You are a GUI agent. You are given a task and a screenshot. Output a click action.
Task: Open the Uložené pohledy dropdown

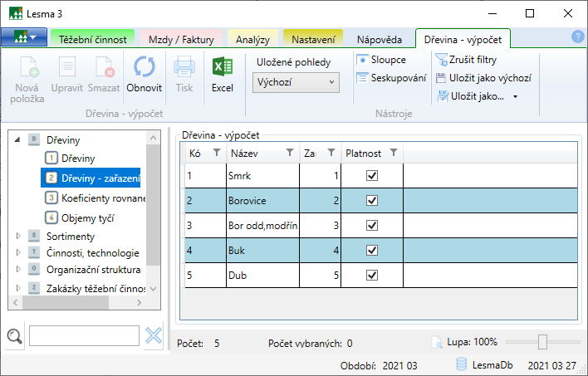click(296, 82)
